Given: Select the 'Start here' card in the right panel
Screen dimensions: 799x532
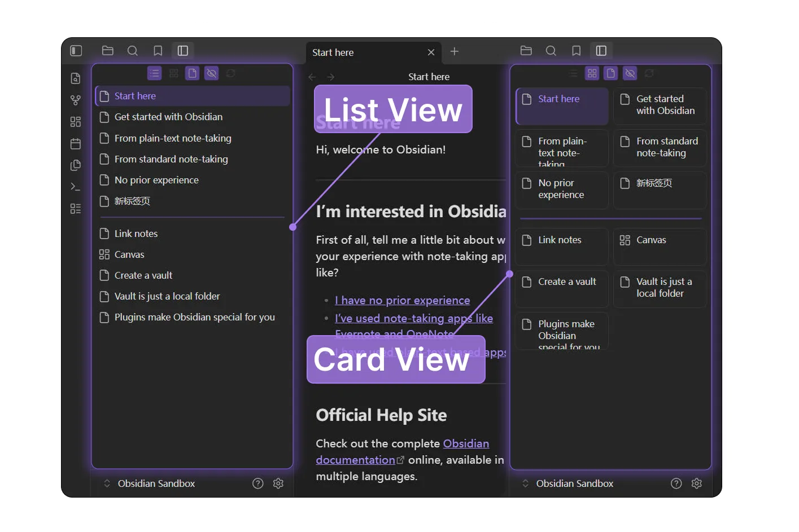Looking at the screenshot, I should point(562,106).
